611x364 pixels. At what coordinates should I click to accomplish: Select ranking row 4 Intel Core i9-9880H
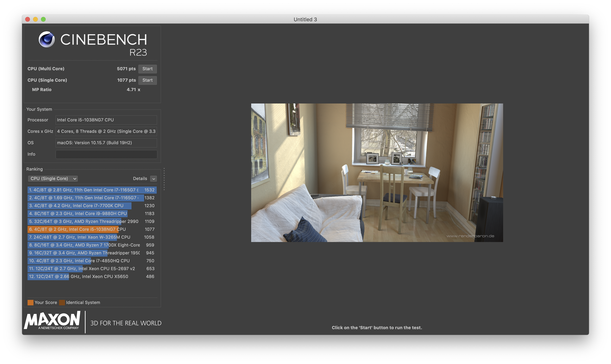click(x=92, y=214)
